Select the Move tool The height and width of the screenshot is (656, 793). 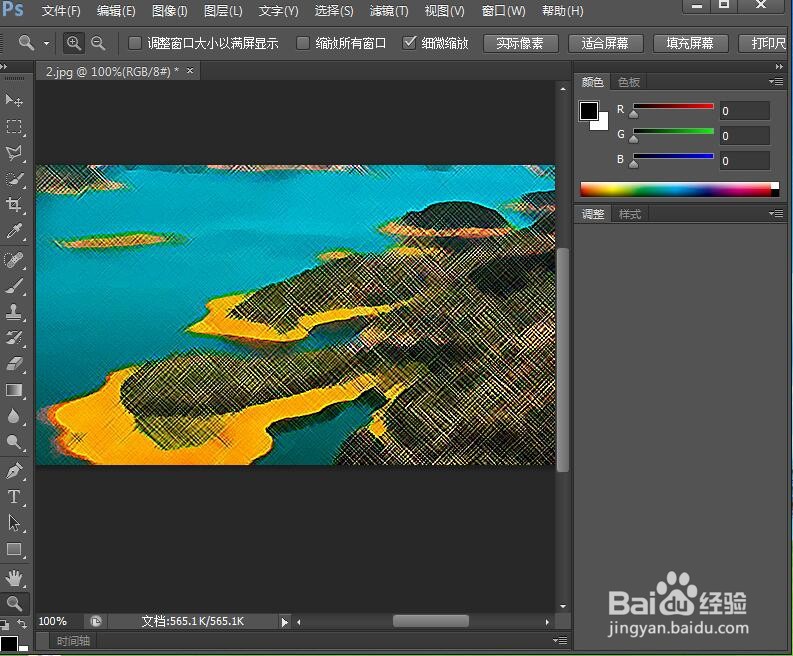coord(14,100)
